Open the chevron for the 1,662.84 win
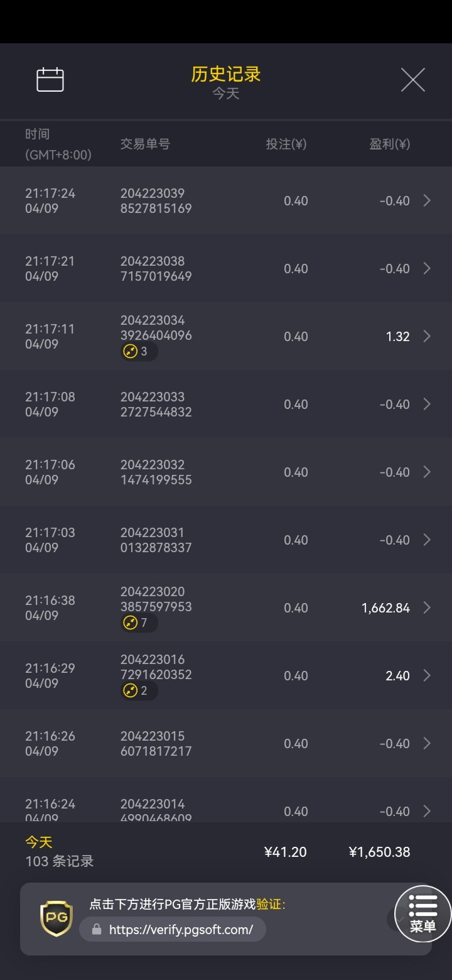Image resolution: width=452 pixels, height=980 pixels. (427, 607)
